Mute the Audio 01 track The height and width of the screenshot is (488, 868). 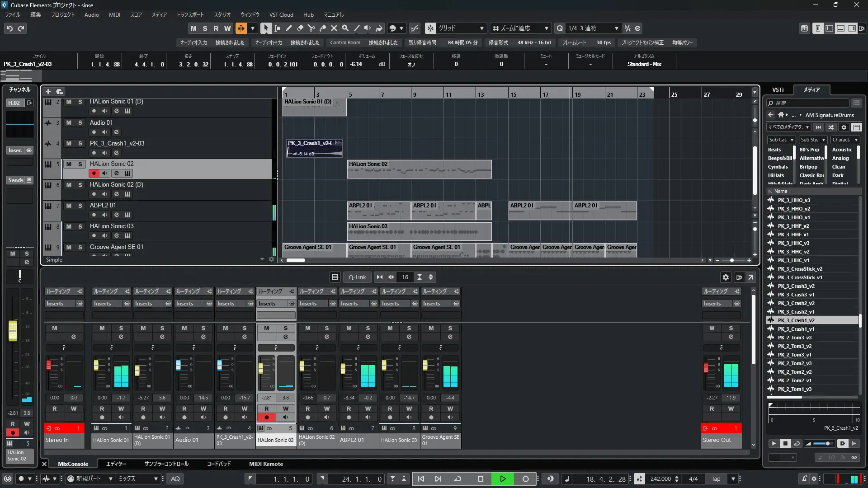69,122
